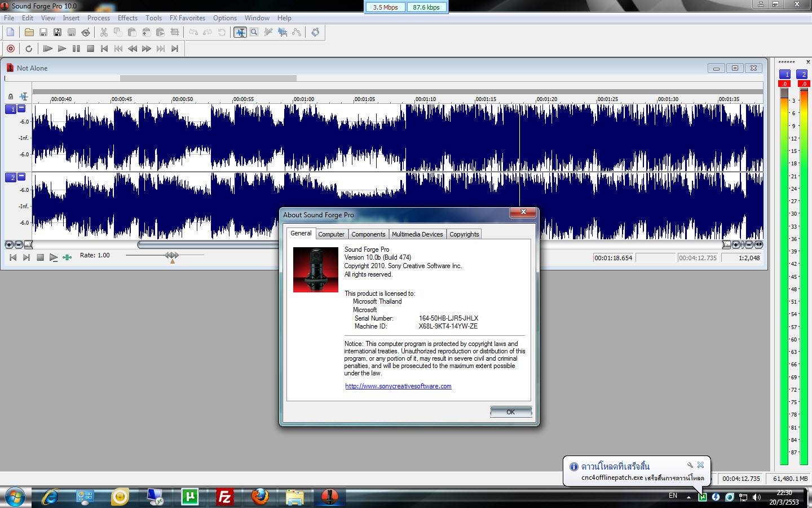Open the FX Favorites menu
The image size is (812, 508).
pyautogui.click(x=187, y=18)
